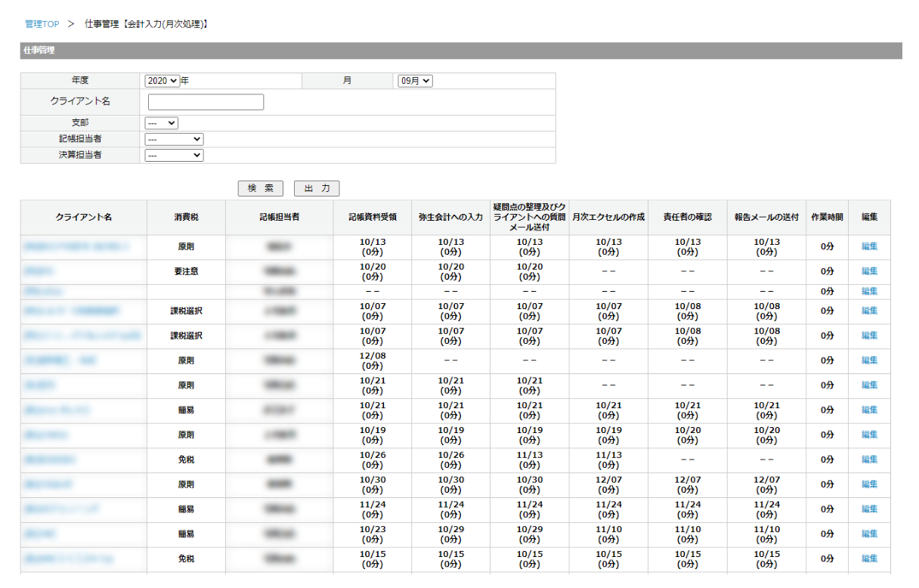Expand the 記帳担当者 filter dropdown
919x588 pixels.
coord(174,139)
